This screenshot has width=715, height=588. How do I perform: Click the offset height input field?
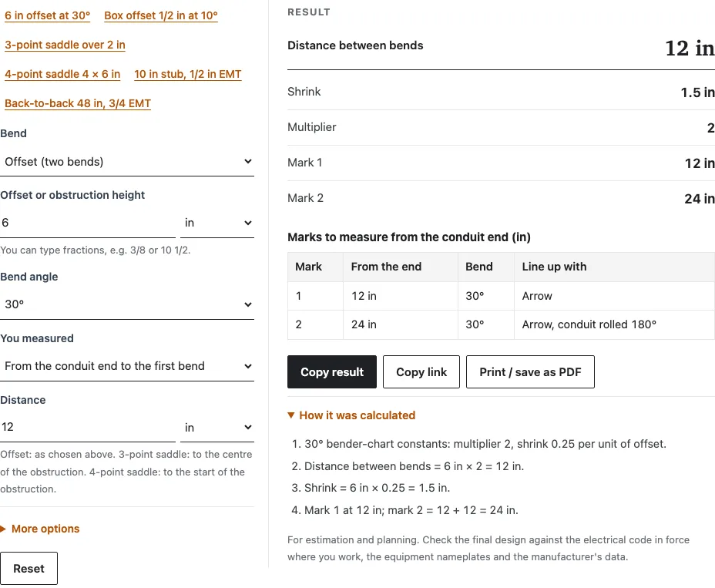click(88, 223)
